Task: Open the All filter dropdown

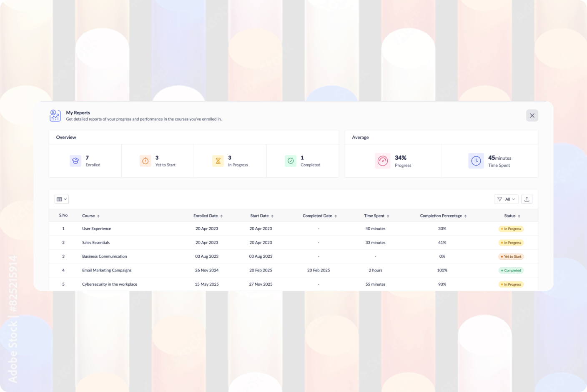Action: point(506,199)
